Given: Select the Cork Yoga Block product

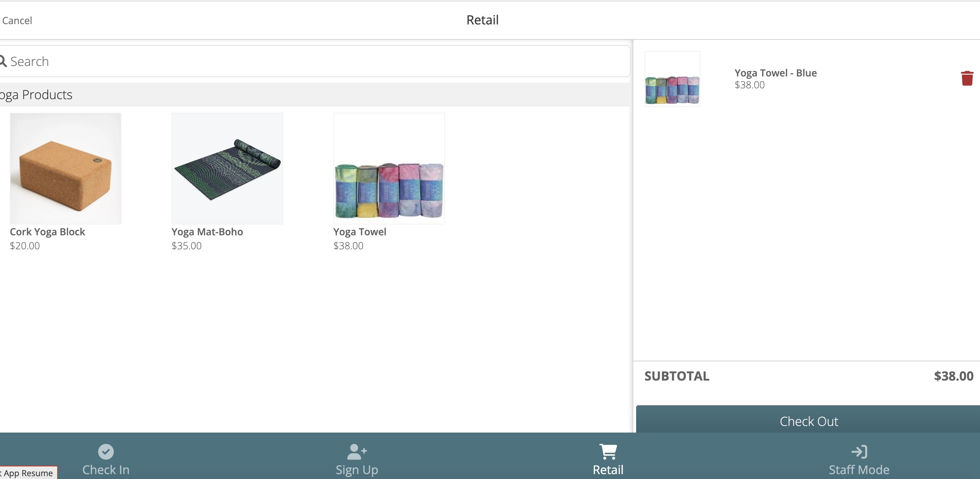Looking at the screenshot, I should (x=65, y=168).
